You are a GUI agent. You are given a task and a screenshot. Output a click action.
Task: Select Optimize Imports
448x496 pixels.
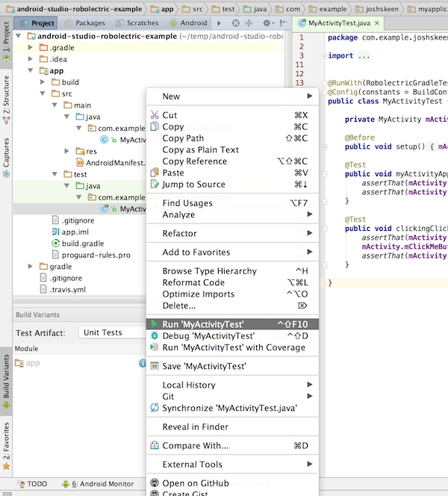232,294
